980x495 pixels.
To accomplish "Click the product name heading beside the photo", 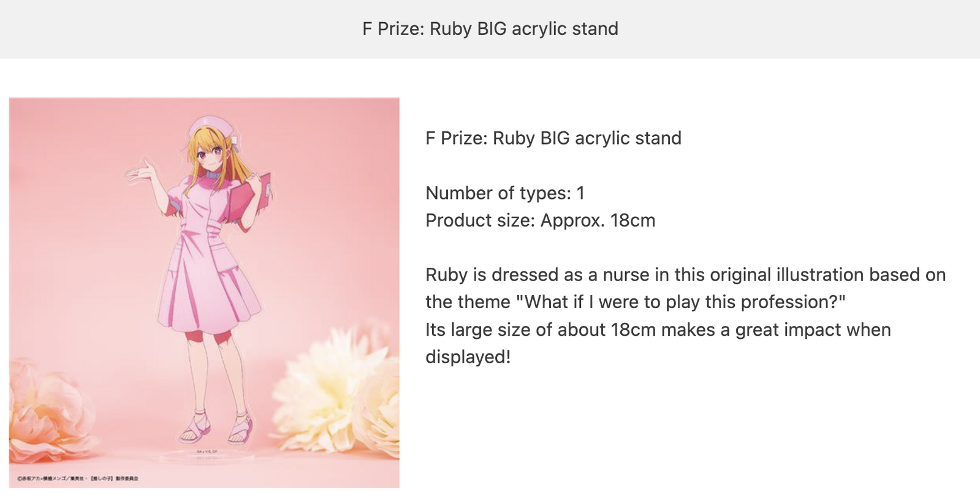I will click(x=553, y=138).
